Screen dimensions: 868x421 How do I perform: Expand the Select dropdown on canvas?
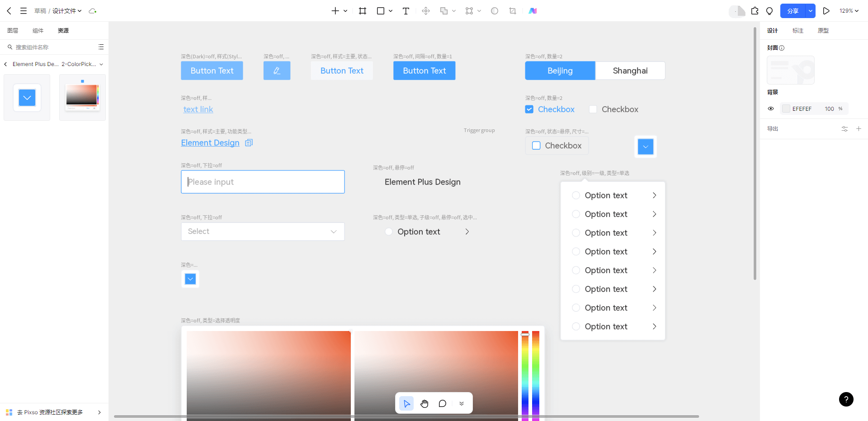(x=334, y=232)
